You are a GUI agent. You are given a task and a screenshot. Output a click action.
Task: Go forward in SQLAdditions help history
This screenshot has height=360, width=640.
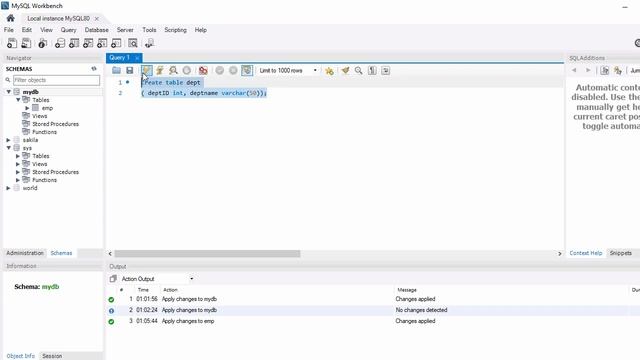click(588, 70)
